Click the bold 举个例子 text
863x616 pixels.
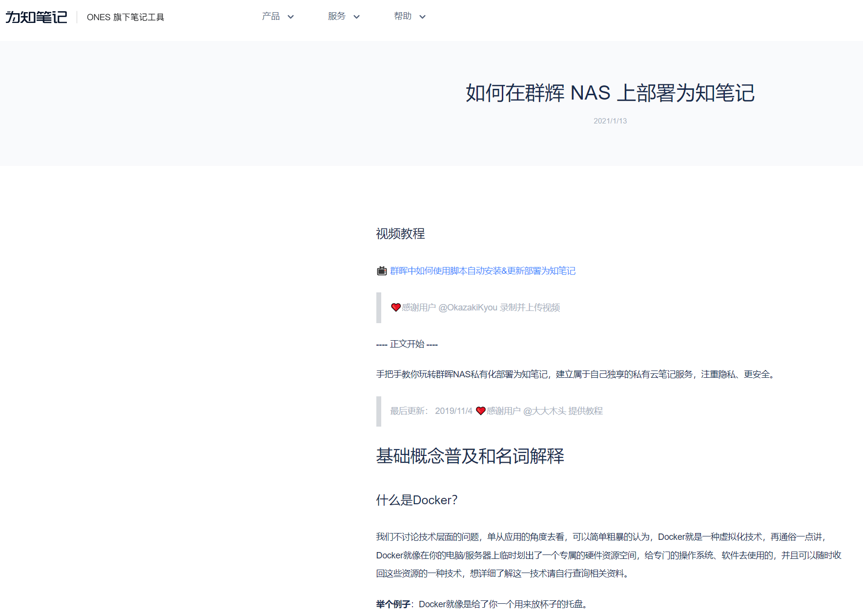(393, 604)
